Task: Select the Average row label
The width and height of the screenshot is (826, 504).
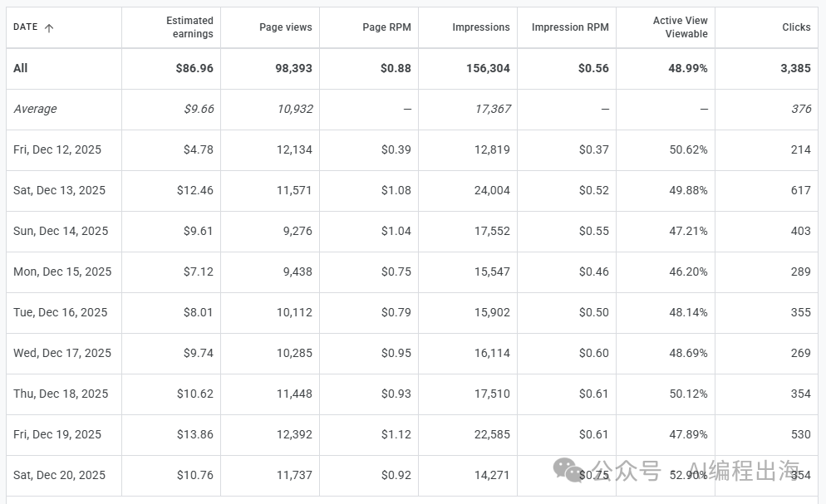Action: [x=35, y=109]
